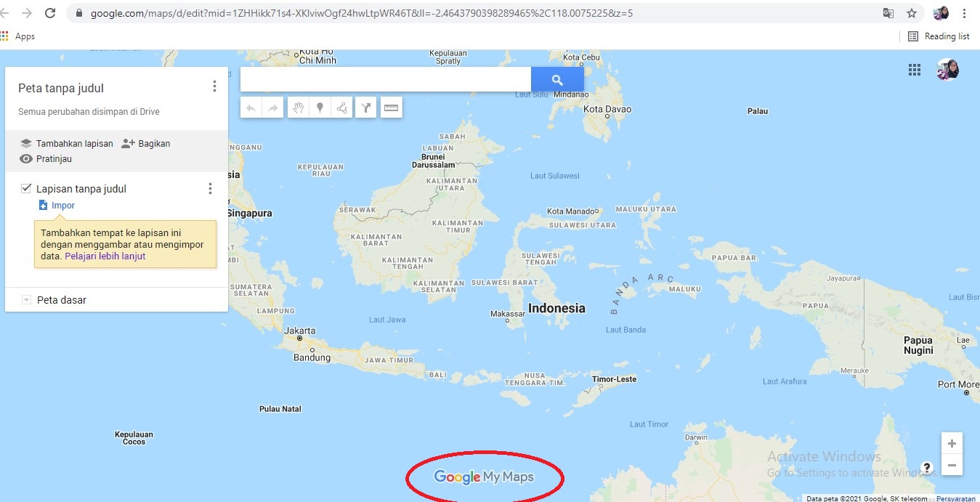Activate the measure distances ruler tool
980x502 pixels.
coord(391,108)
